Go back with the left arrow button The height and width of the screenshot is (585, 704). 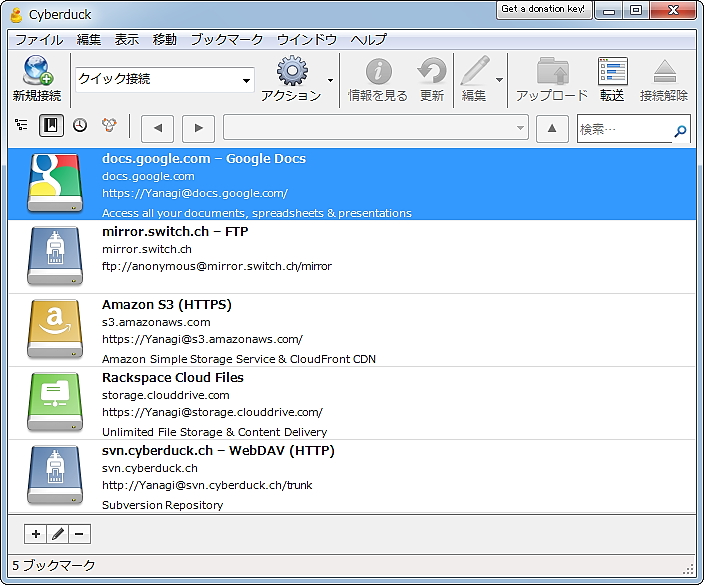(158, 128)
